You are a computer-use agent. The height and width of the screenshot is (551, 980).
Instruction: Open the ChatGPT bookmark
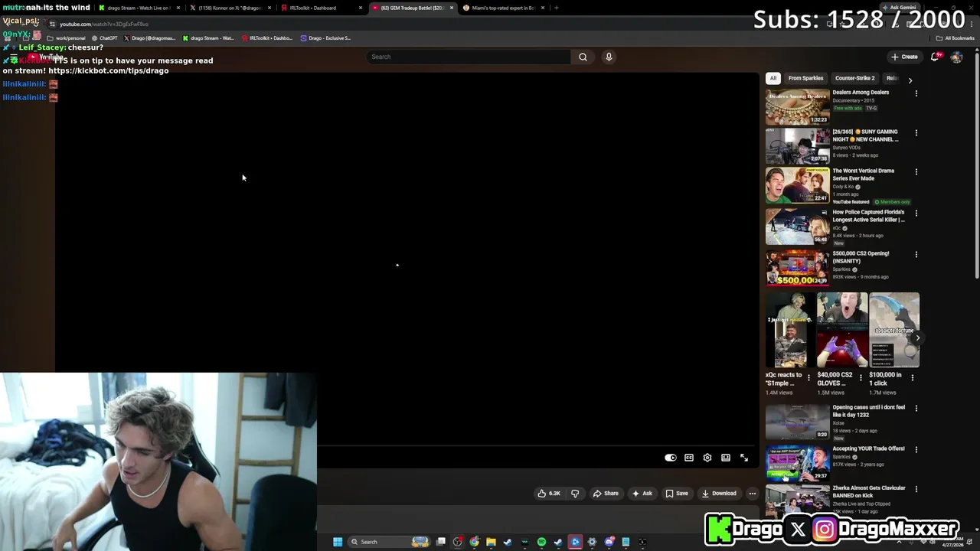click(x=105, y=38)
